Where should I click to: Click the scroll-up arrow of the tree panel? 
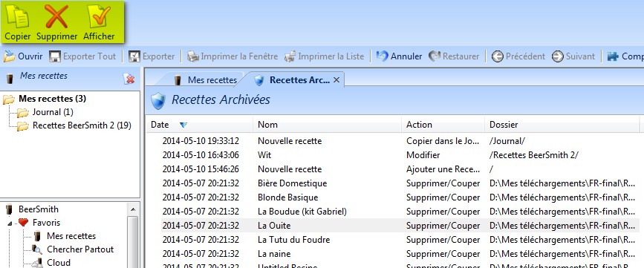pos(133,209)
